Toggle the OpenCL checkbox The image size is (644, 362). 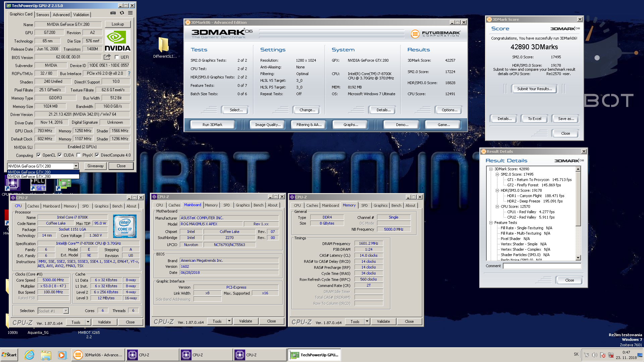pyautogui.click(x=39, y=155)
